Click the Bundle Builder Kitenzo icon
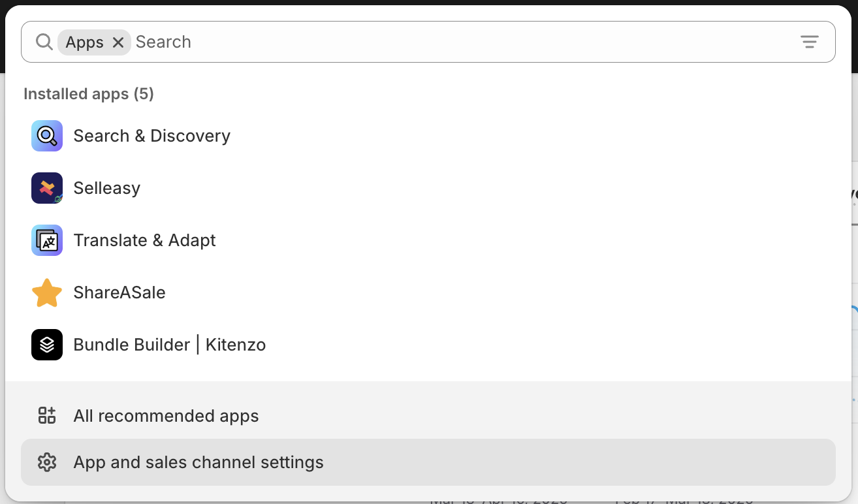The height and width of the screenshot is (504, 858). click(x=47, y=345)
